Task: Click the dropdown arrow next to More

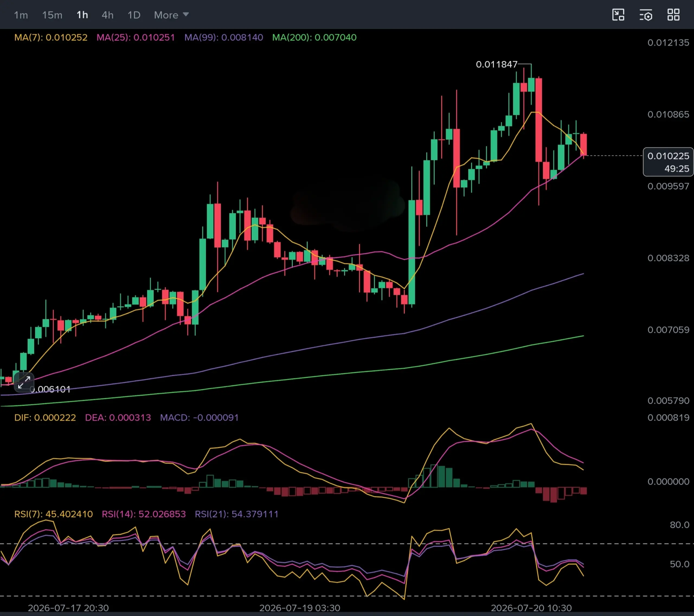Action: coord(186,15)
